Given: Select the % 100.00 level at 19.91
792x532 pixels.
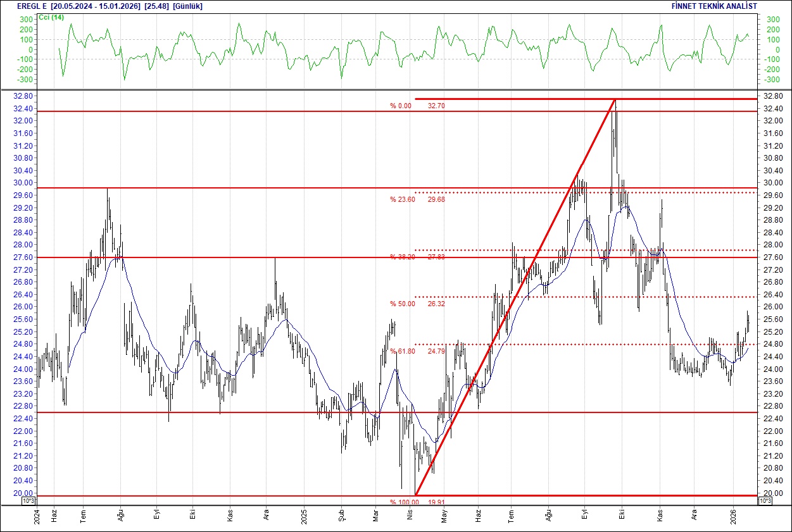Looking at the screenshot, I should click(x=419, y=502).
